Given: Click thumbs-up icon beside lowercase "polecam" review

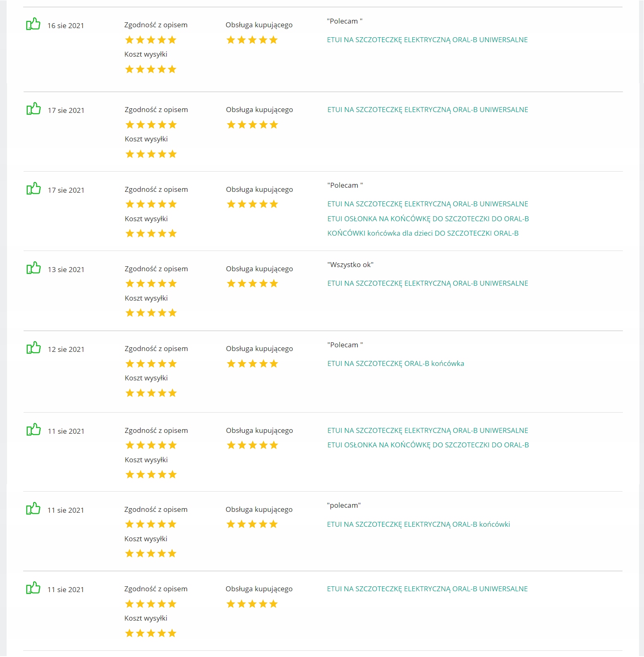Looking at the screenshot, I should (33, 509).
